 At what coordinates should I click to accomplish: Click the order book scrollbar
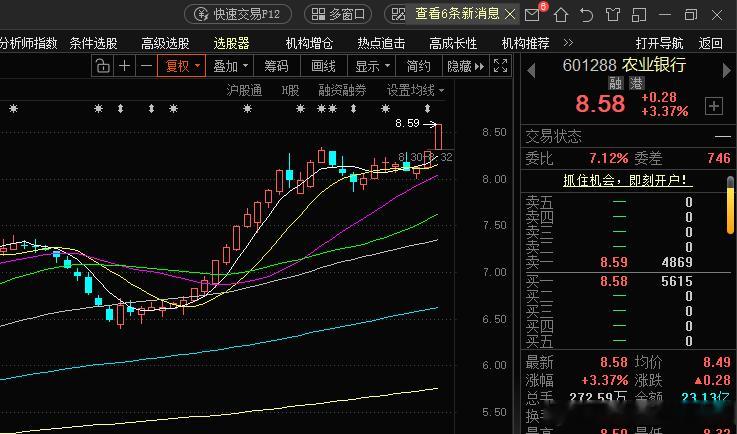[730, 205]
